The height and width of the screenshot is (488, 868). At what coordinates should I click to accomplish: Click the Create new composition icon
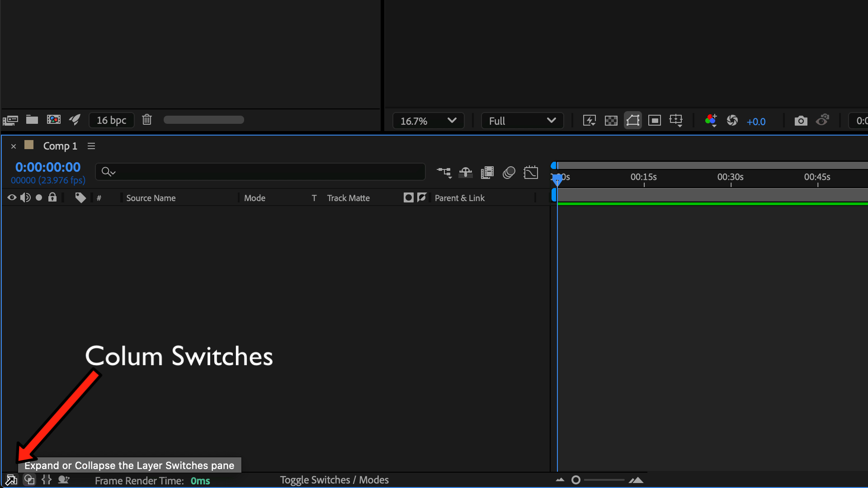tap(53, 120)
